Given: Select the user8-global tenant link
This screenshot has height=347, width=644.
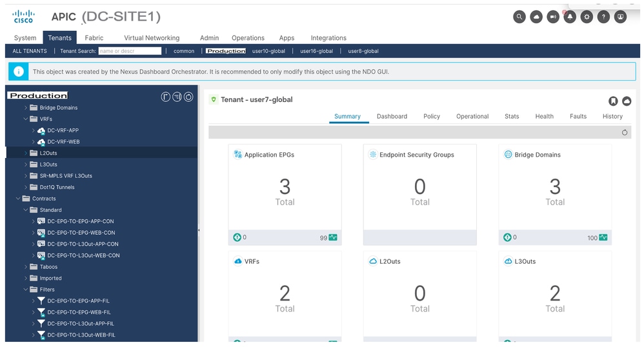Looking at the screenshot, I should (363, 52).
